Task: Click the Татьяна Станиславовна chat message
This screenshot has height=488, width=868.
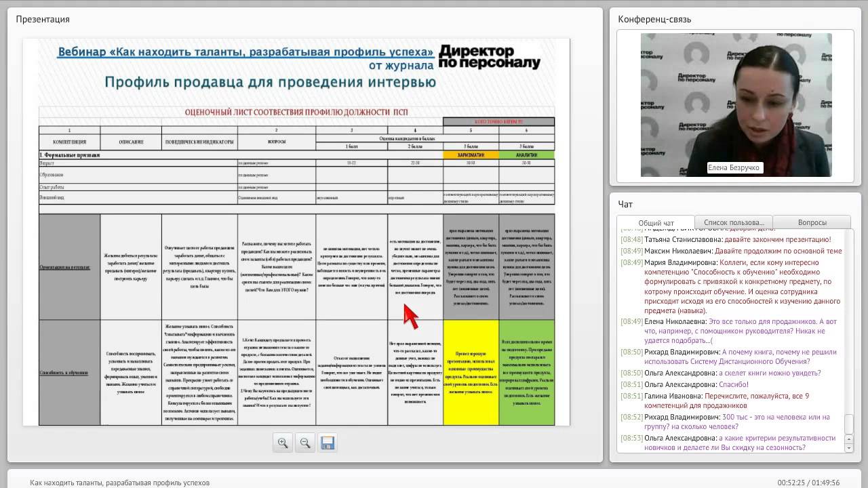Action: pos(726,239)
